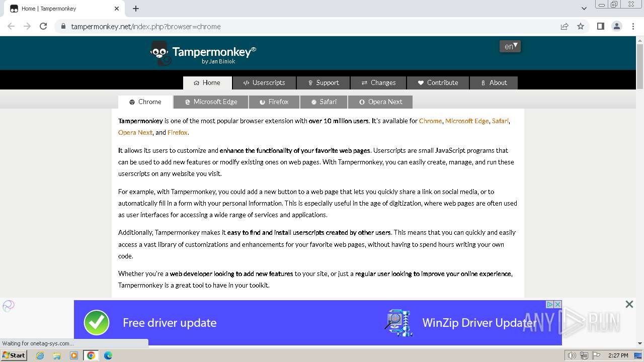Image resolution: width=644 pixels, height=362 pixels.
Task: Click the 2:27 PM system clock
Action: coord(618,355)
